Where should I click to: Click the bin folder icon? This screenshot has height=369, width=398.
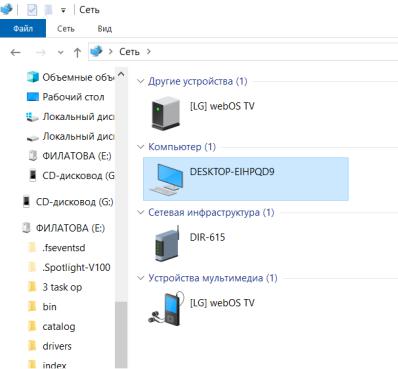click(x=32, y=307)
